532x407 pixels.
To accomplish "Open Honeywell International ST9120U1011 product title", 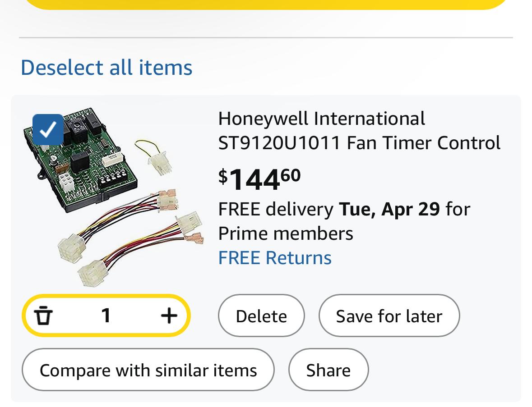I will coord(359,130).
